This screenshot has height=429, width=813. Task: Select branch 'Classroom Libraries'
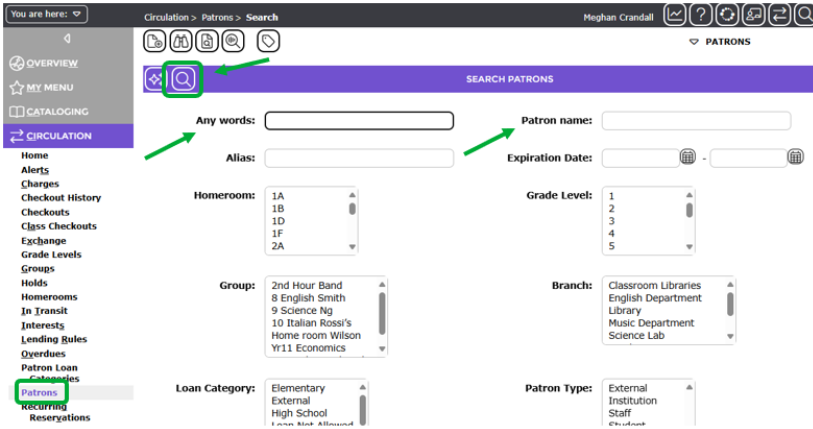654,285
